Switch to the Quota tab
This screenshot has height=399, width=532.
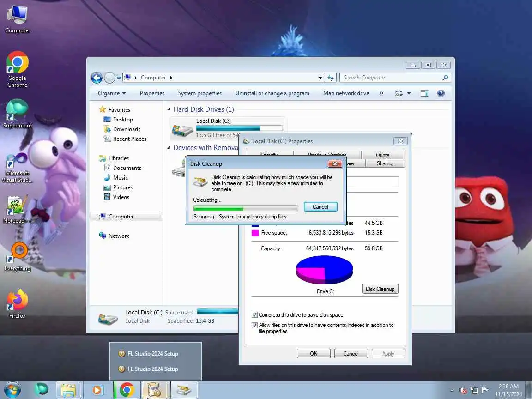tap(383, 155)
